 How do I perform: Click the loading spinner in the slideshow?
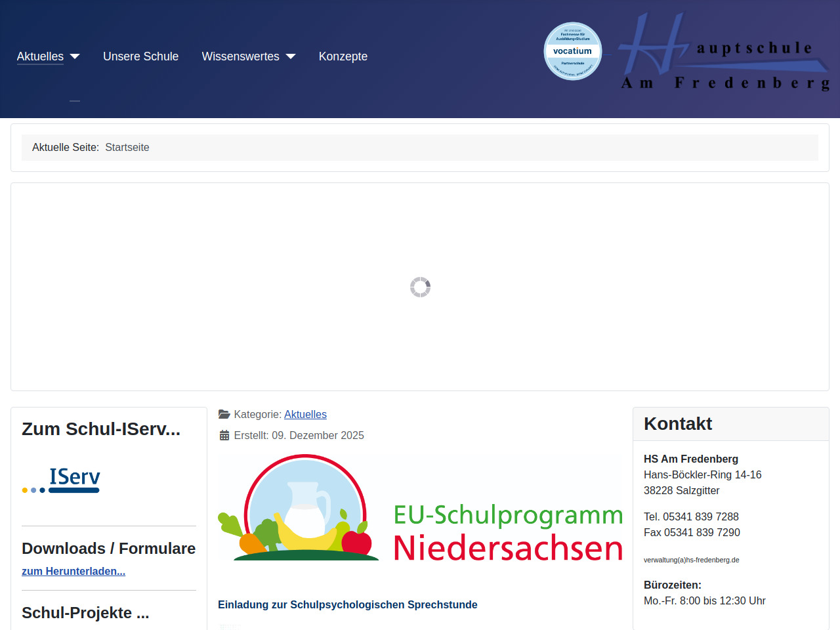[x=420, y=287]
